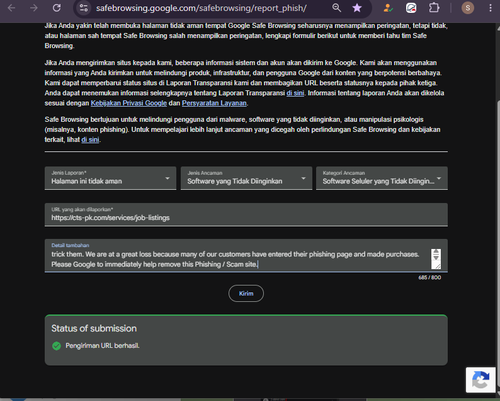Go back to the previous page
The height and width of the screenshot is (401, 500).
pyautogui.click(x=11, y=8)
